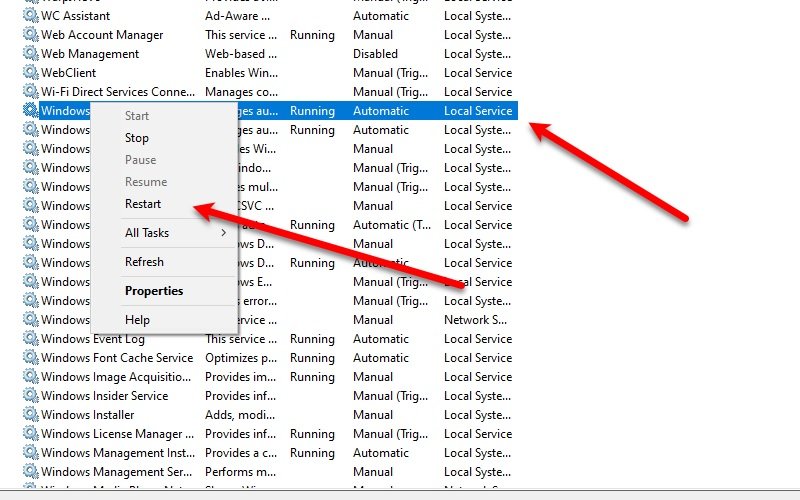
Task: Open the All Tasks submenu entry
Action: click(147, 233)
